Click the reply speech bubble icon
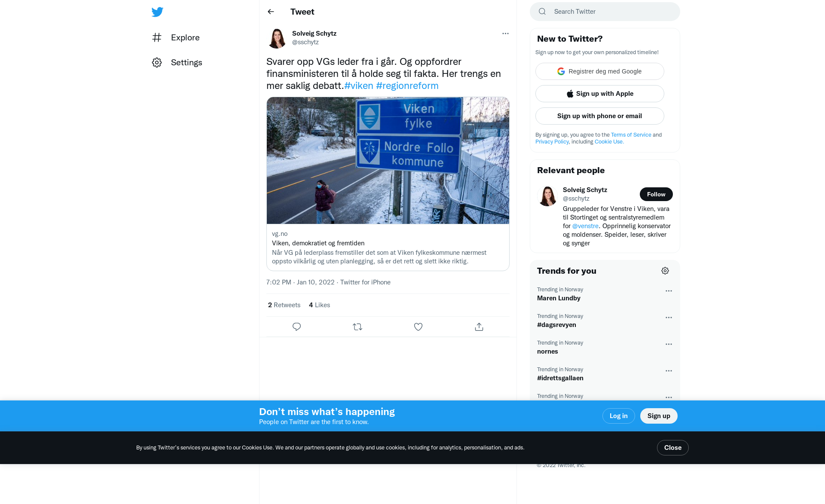 pos(296,327)
